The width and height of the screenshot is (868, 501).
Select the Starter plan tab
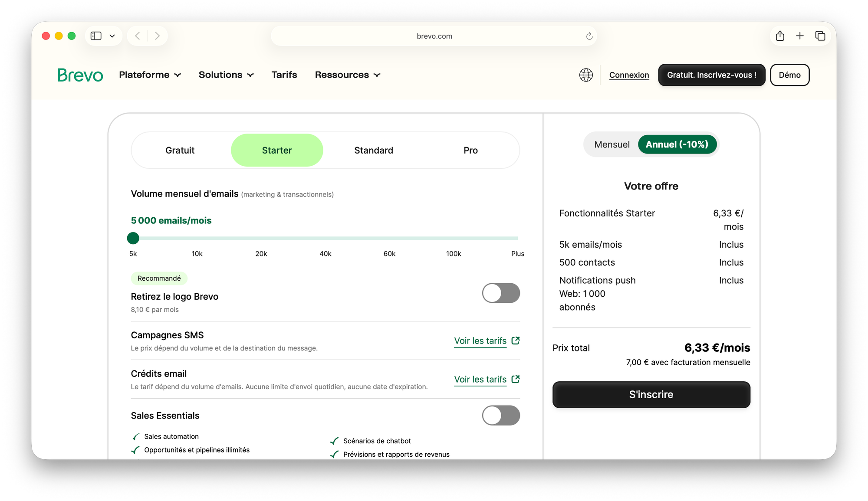[277, 150]
